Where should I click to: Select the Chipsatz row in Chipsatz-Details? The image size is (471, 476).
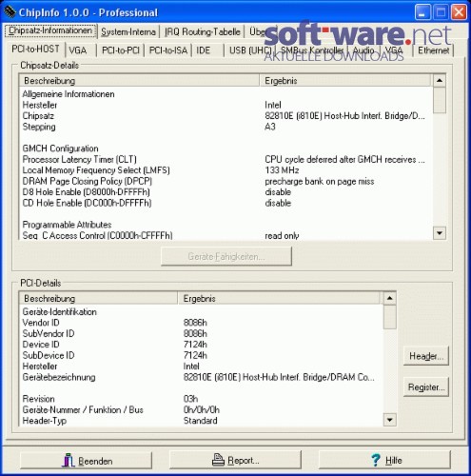[x=226, y=116]
